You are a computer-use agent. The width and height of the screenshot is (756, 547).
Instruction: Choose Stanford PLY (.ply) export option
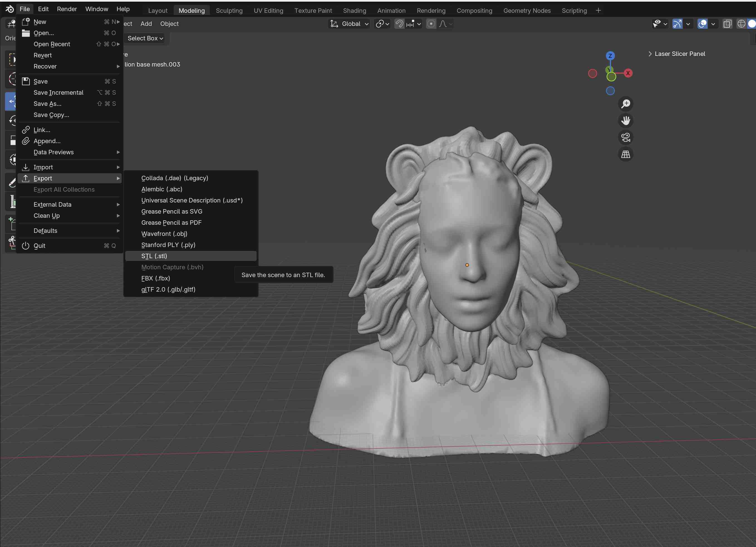pos(191,245)
